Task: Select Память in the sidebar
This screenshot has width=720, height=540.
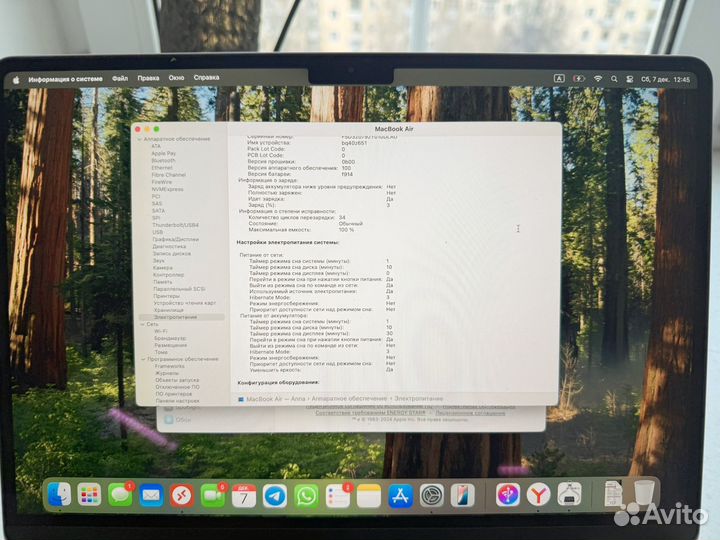Action: (163, 282)
